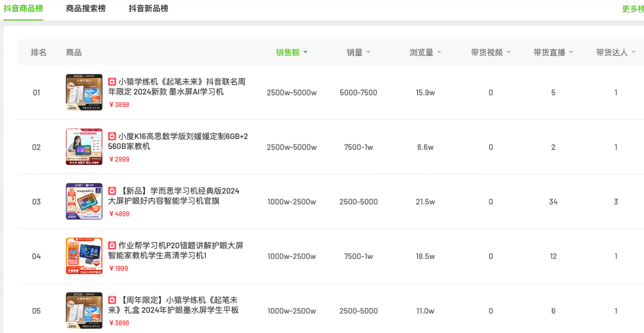Screen dimensions: 644x333
Task: Click shop icon before 【新品】学而思学习机
Action: (x=112, y=191)
